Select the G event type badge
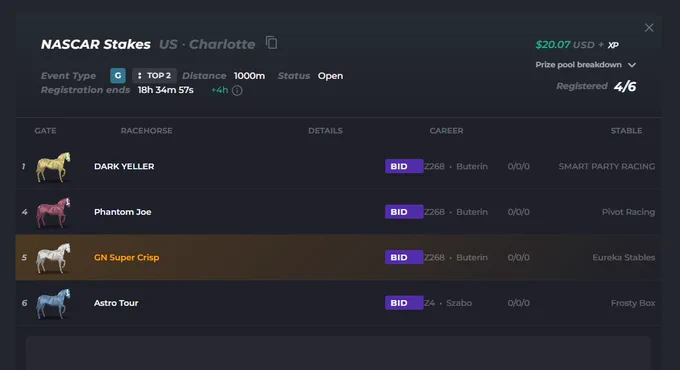This screenshot has height=370, width=680. 118,75
